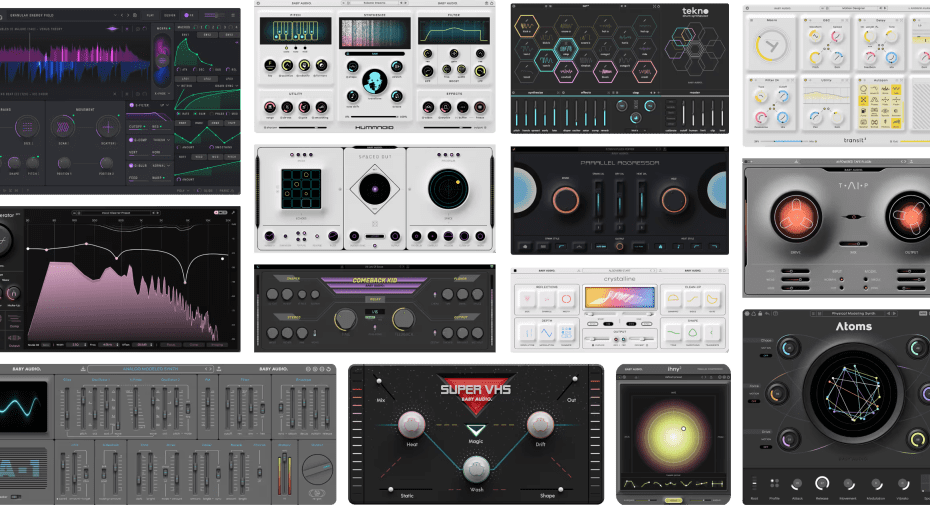The width and height of the screenshot is (930, 505).
Task: Click the white puck in the yellow pad
Action: [x=682, y=428]
